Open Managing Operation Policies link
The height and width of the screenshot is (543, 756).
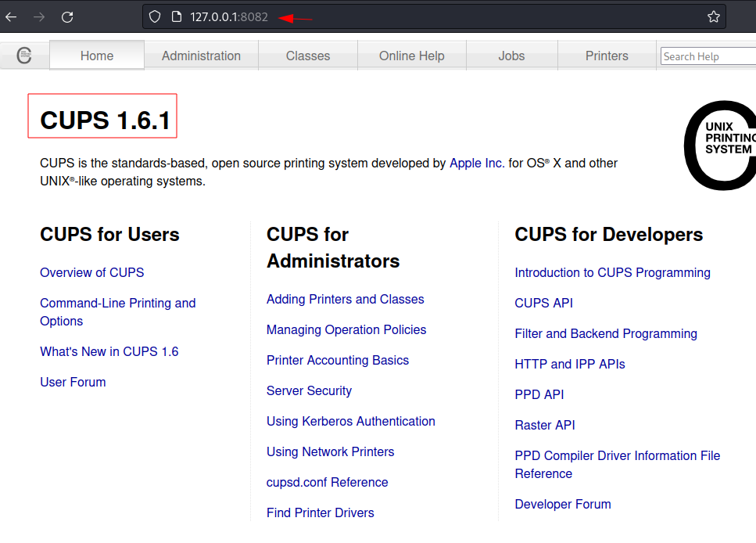[x=346, y=329]
